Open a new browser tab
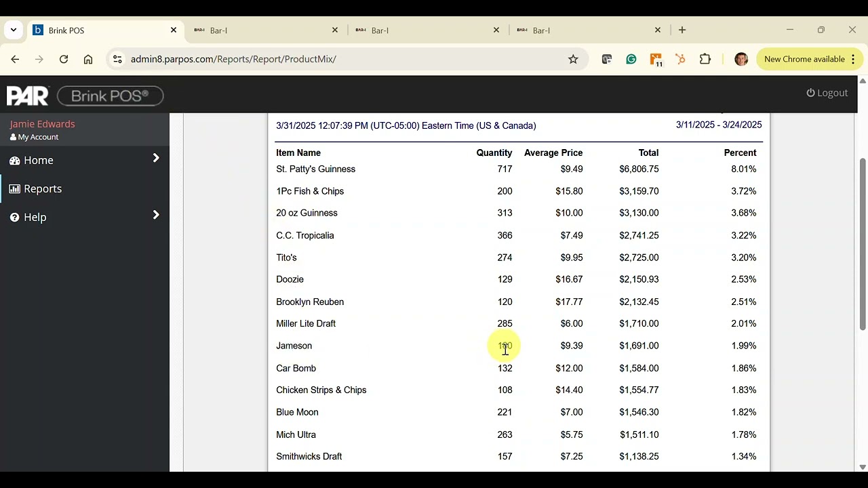The height and width of the screenshot is (488, 868). click(x=682, y=30)
